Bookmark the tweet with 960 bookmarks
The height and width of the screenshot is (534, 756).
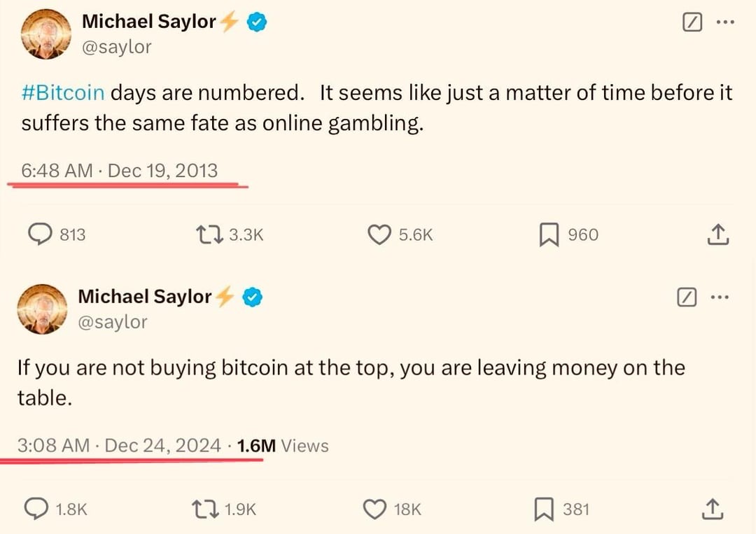point(547,235)
